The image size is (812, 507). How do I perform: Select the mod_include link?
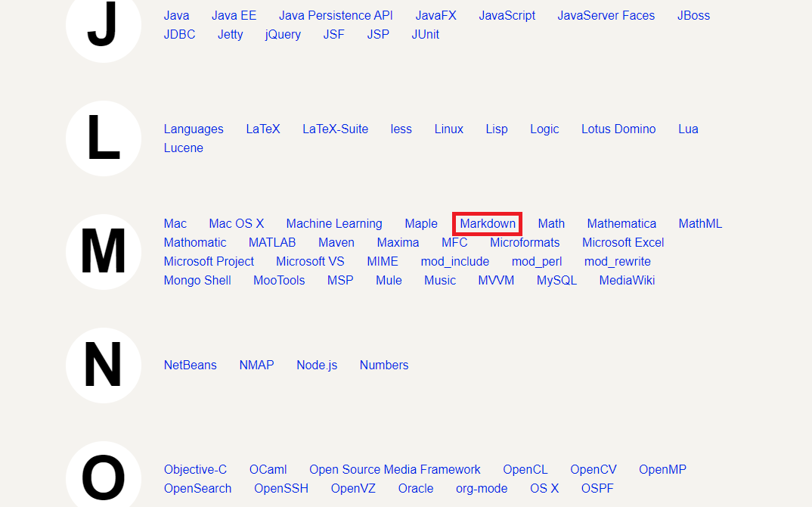tap(454, 261)
